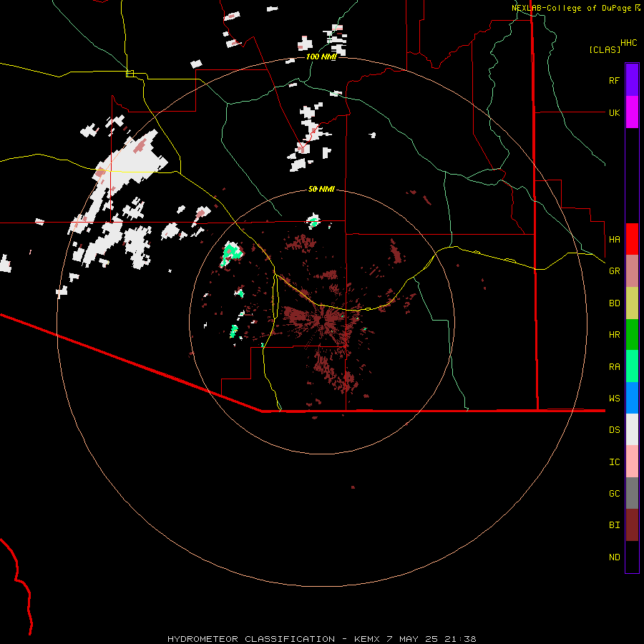Click the RF purple legend swatch

point(632,80)
